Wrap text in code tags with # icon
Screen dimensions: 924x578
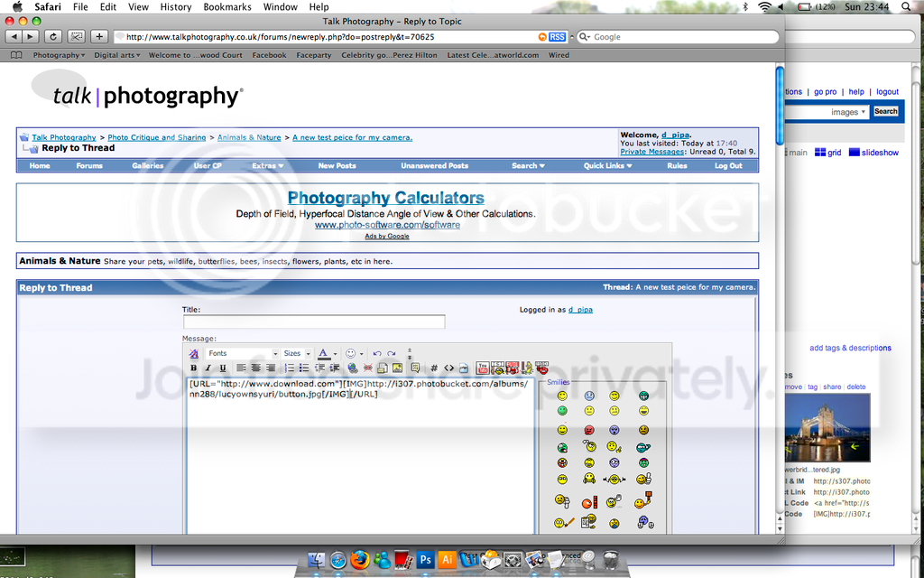coord(434,368)
